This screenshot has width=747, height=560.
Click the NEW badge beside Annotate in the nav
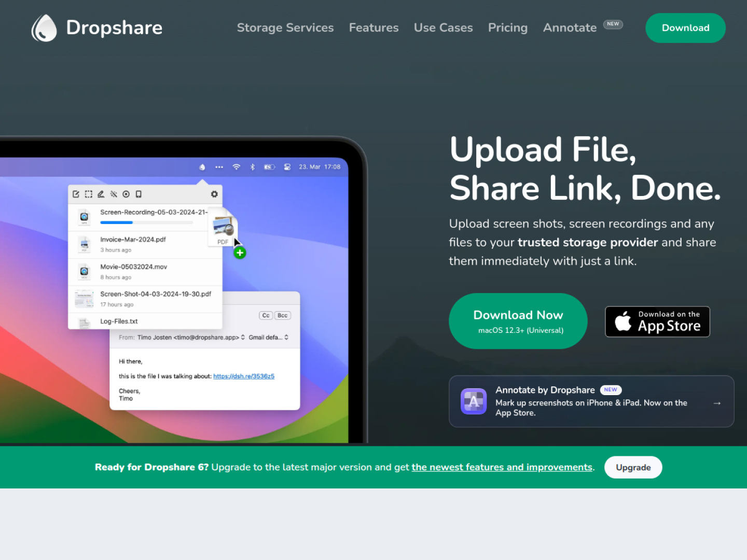tap(613, 24)
